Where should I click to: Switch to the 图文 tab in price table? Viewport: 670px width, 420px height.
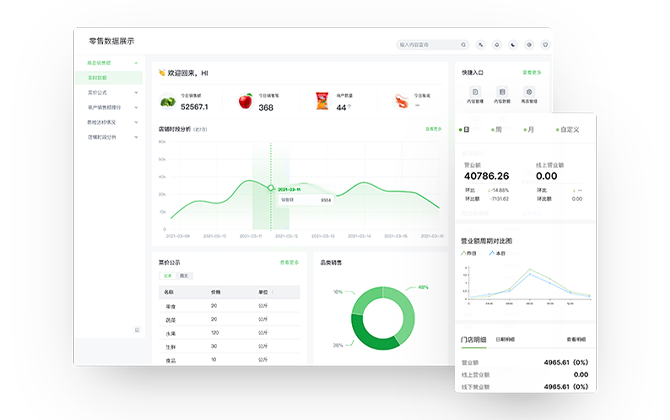186,275
